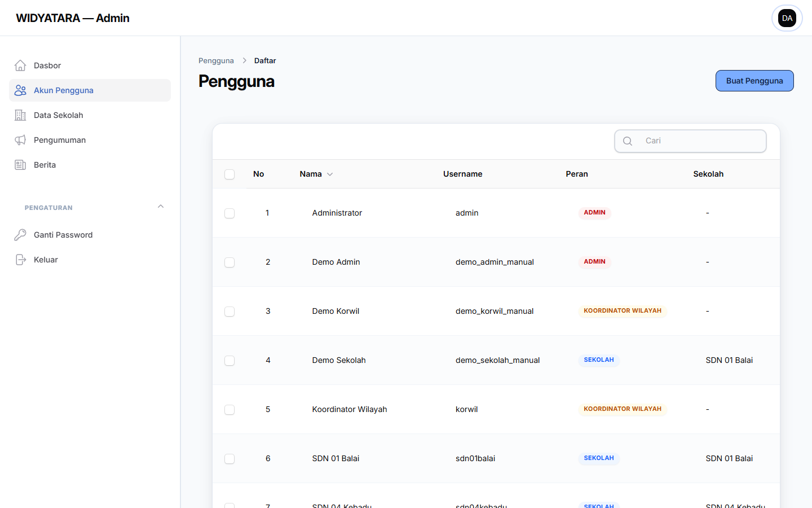Click the Data Sekolah building icon
The image size is (812, 508).
[20, 115]
